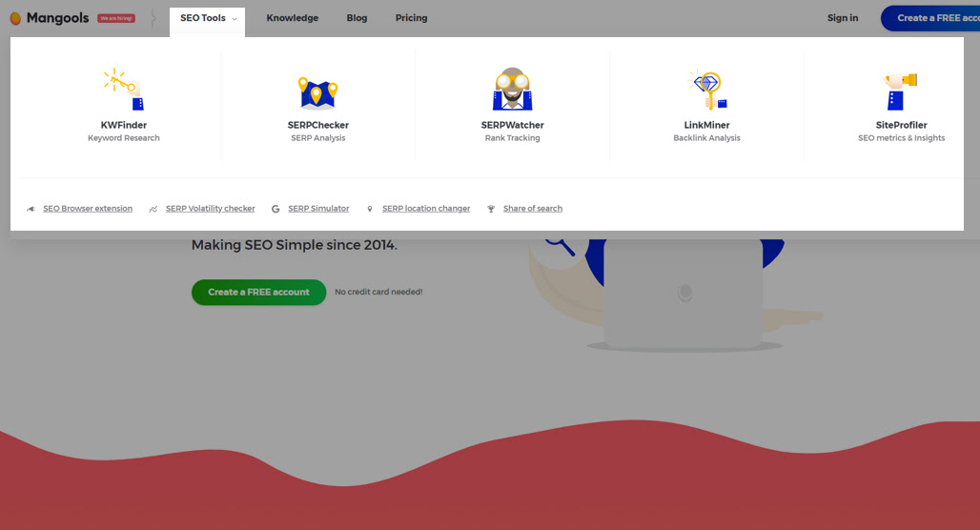Select the SERPChecker title text
The image size is (980, 530).
pyautogui.click(x=318, y=125)
